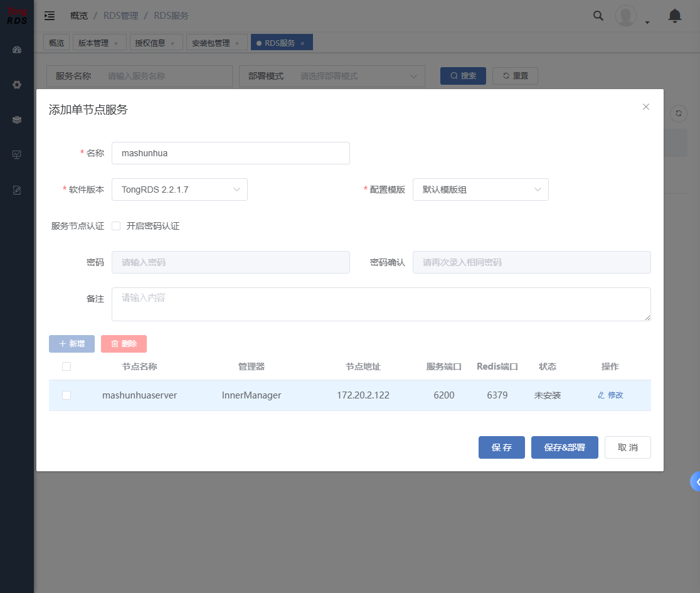
Task: Click 修改 link for mashunhuaserver
Action: pos(610,395)
